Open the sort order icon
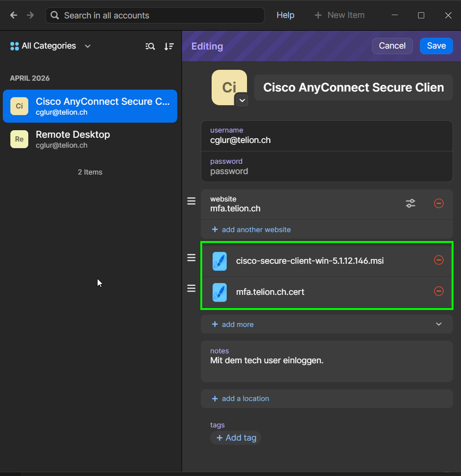This screenshot has height=476, width=461. 169,46
